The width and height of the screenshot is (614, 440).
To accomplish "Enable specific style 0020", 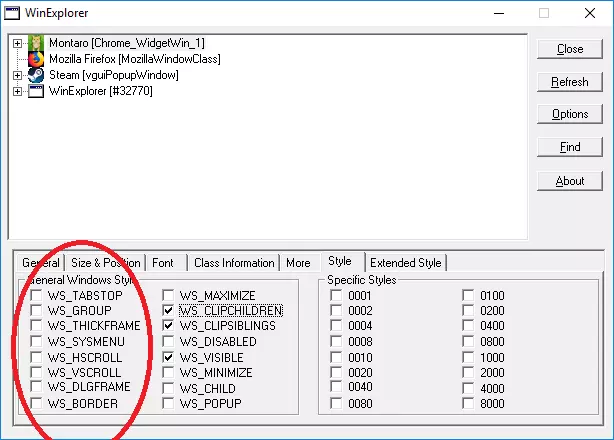I will [x=336, y=372].
